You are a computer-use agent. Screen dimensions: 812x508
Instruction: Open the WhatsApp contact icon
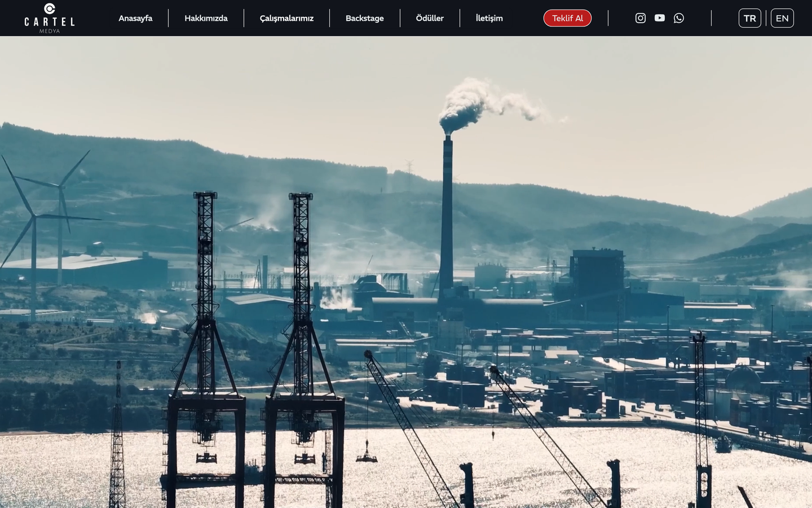(x=679, y=18)
